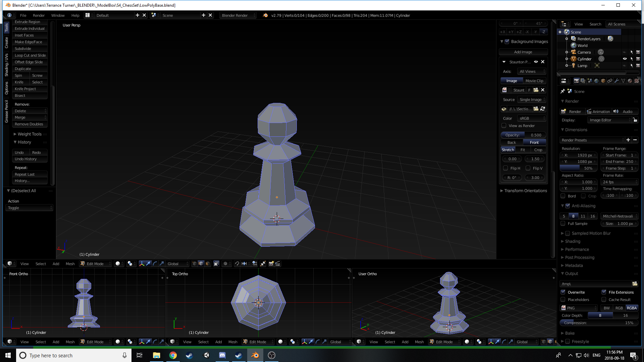
Task: Click the Subdivide button
Action: pos(30,49)
